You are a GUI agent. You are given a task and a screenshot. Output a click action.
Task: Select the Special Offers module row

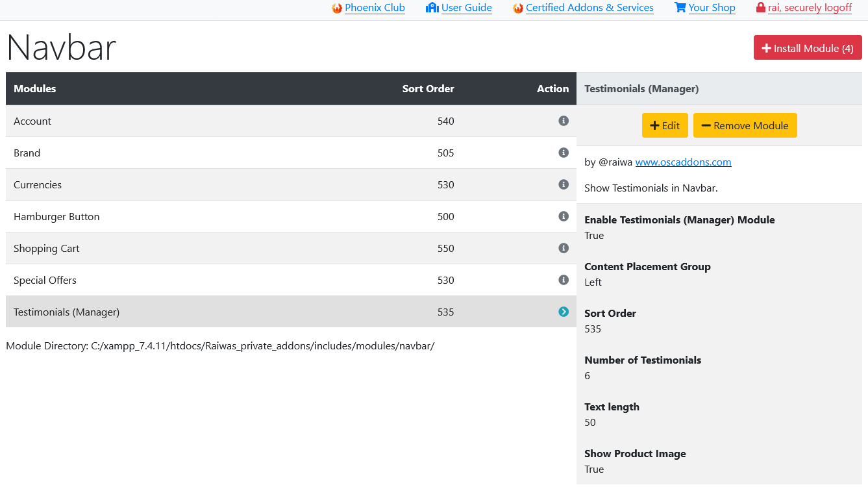[291, 280]
